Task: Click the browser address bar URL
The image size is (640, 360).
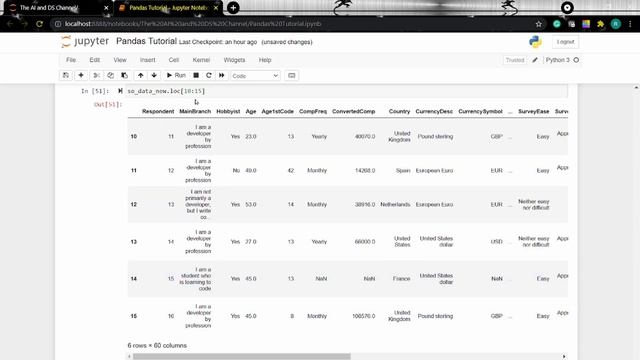Action: 193,24
